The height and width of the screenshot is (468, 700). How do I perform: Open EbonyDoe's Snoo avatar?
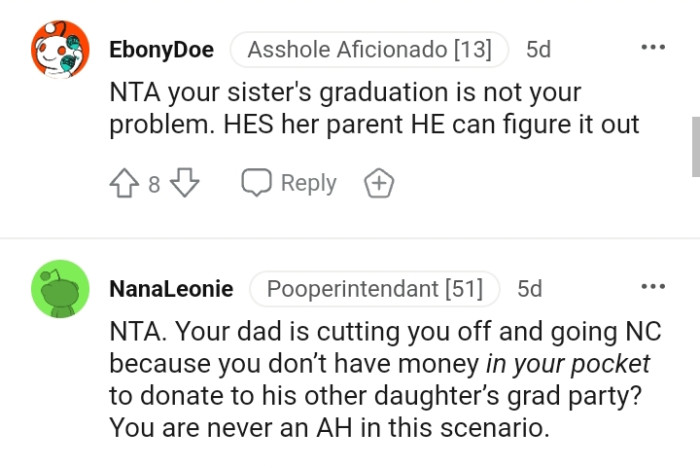[x=55, y=49]
